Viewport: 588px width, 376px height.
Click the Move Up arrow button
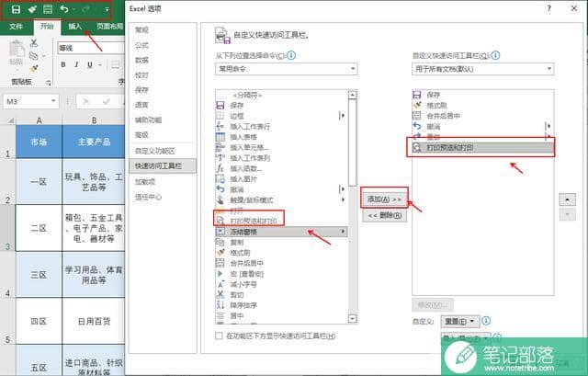(x=567, y=199)
